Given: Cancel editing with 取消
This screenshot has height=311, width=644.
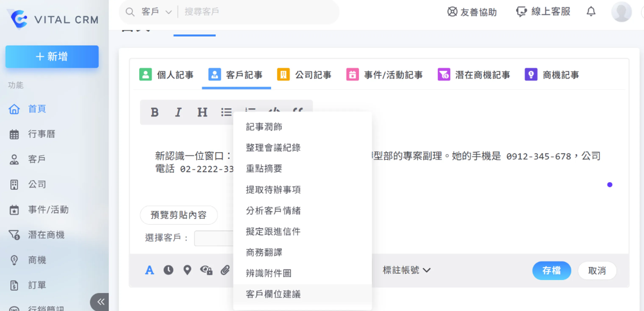Looking at the screenshot, I should click(x=597, y=270).
